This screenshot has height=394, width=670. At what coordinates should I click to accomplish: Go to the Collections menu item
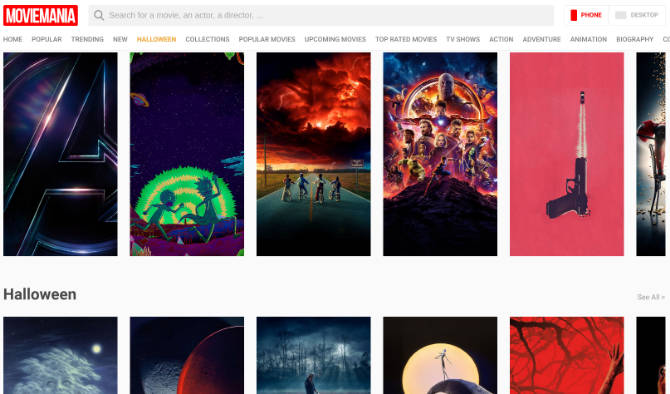click(x=207, y=39)
